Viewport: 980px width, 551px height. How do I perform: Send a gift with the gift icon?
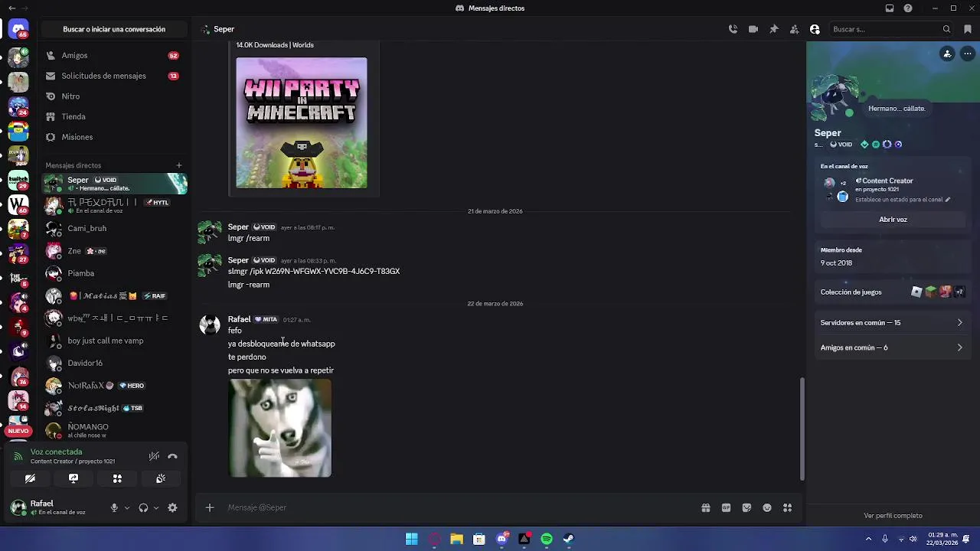click(x=706, y=507)
